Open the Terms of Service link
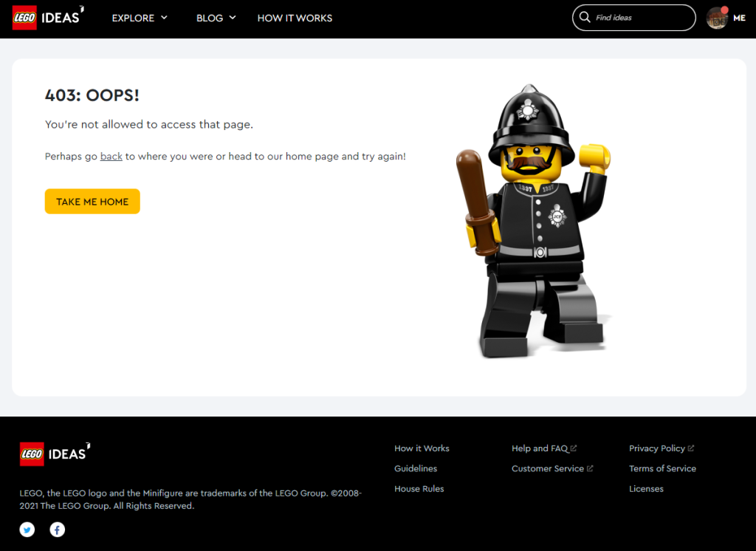The height and width of the screenshot is (551, 756). [662, 468]
